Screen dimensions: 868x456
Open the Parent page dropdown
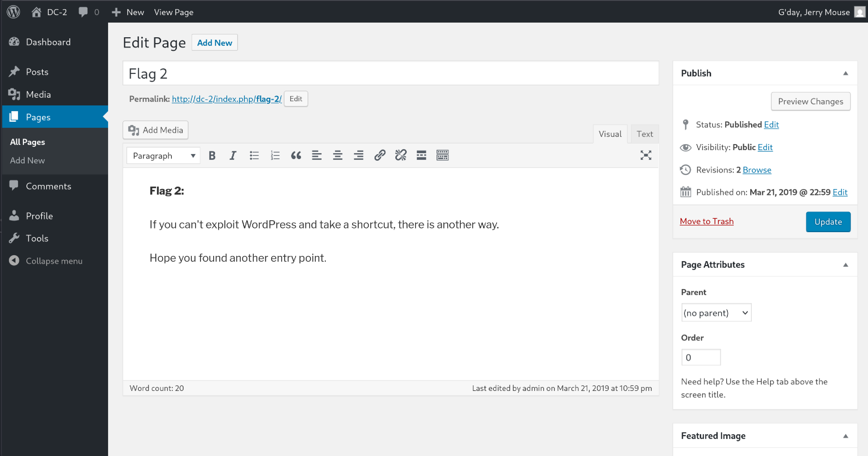pyautogui.click(x=716, y=313)
